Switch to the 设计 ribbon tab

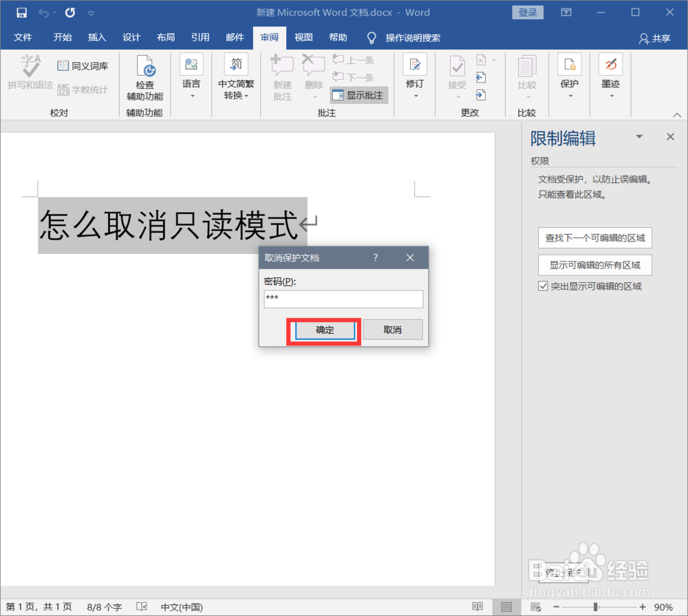tap(131, 38)
